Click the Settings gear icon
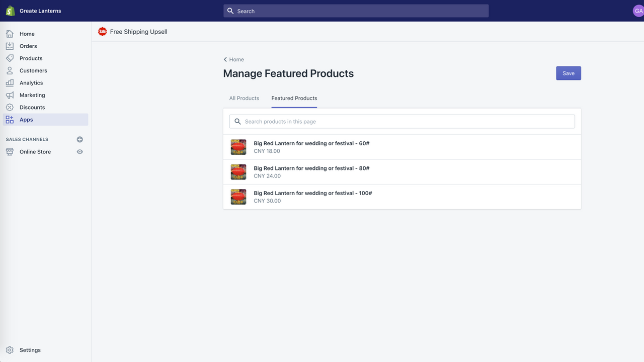Screen dimensions: 644x362 (x=10, y=350)
